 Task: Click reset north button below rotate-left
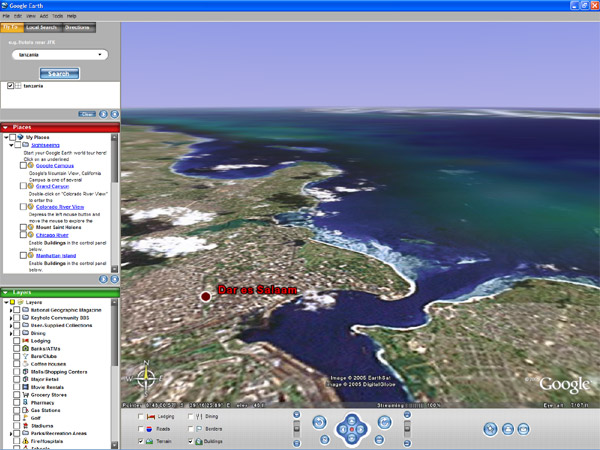324,440
